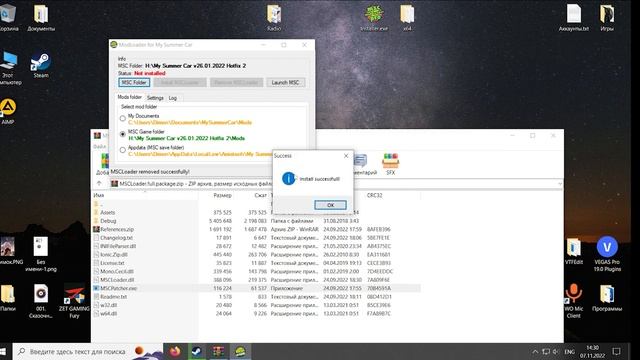This screenshot has width=640, height=360.
Task: Open the VEGAS Pro 19.0 Plugins shortcut
Action: click(x=607, y=253)
